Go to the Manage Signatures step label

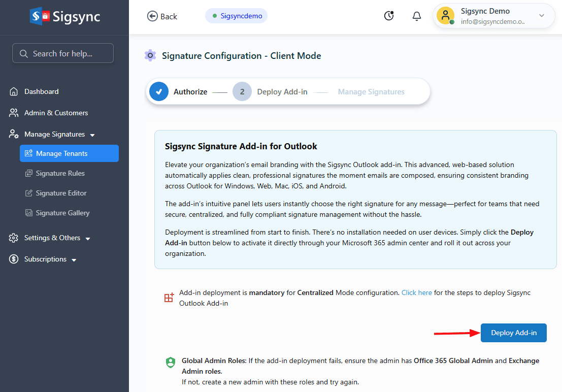point(371,92)
